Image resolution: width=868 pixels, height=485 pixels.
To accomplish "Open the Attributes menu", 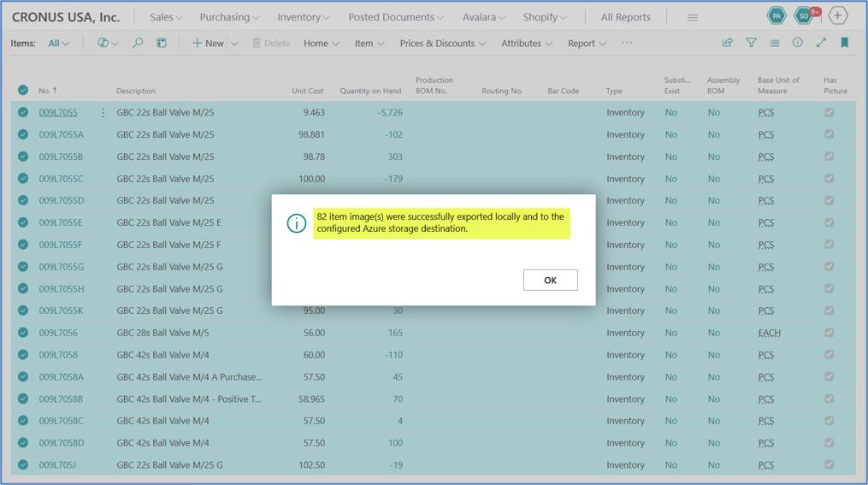I will [527, 43].
